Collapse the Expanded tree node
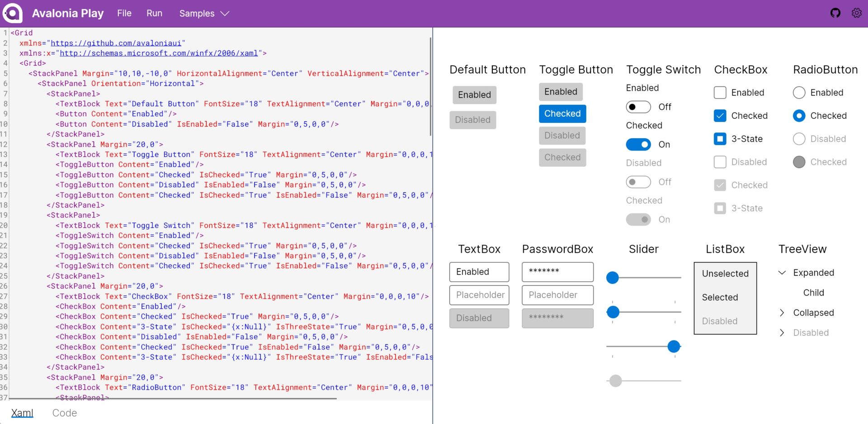The image size is (868, 424). click(782, 272)
